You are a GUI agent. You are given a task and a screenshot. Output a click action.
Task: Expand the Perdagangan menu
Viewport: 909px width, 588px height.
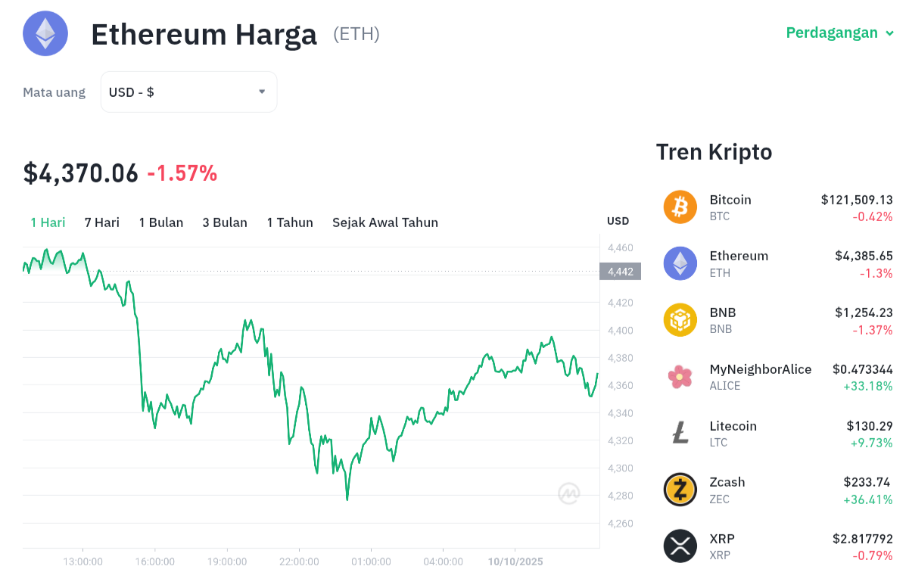coord(839,33)
